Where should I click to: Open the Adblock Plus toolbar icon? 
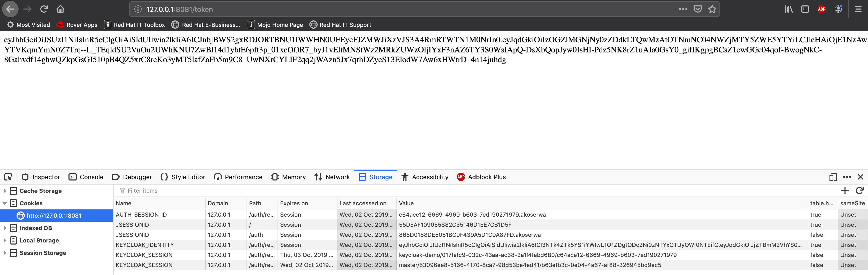coord(821,9)
